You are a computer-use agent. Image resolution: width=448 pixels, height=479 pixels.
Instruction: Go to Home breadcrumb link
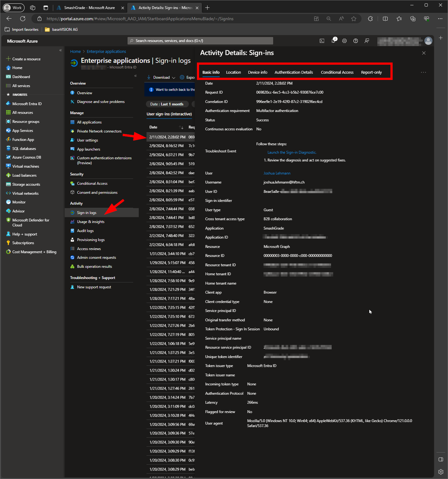tap(75, 52)
